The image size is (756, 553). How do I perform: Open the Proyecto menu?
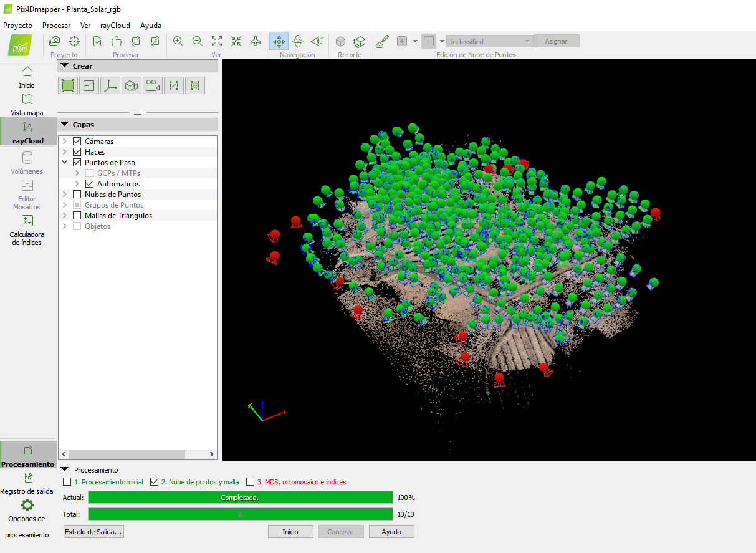pyautogui.click(x=18, y=26)
